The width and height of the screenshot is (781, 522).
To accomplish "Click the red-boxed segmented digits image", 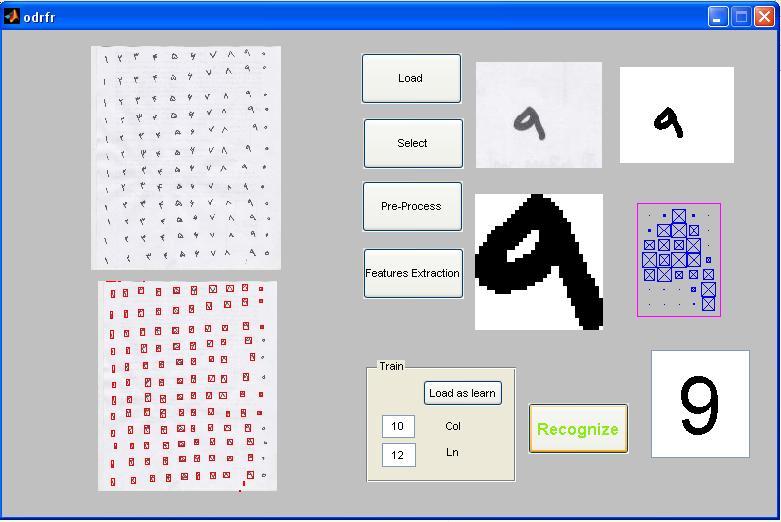I will point(187,386).
